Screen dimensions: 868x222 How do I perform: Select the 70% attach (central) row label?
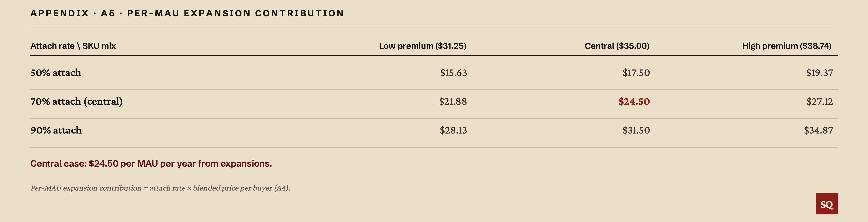coord(76,102)
